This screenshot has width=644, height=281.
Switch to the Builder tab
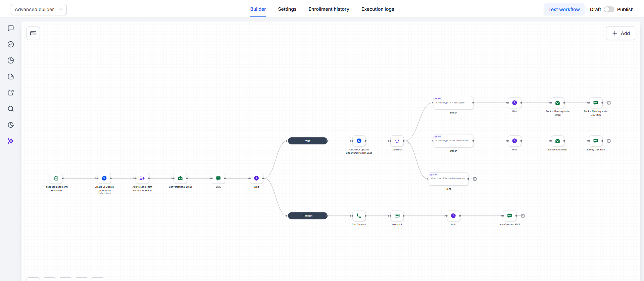tap(258, 9)
